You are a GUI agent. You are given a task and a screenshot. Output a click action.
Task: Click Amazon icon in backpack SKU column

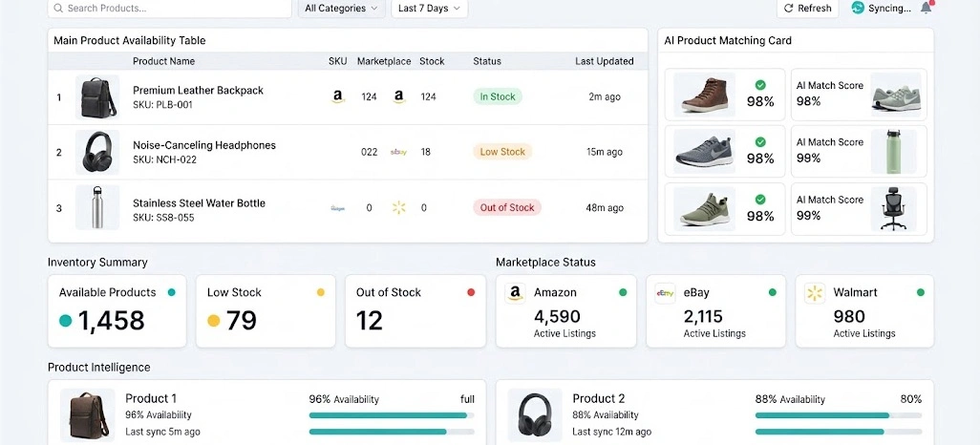[337, 96]
